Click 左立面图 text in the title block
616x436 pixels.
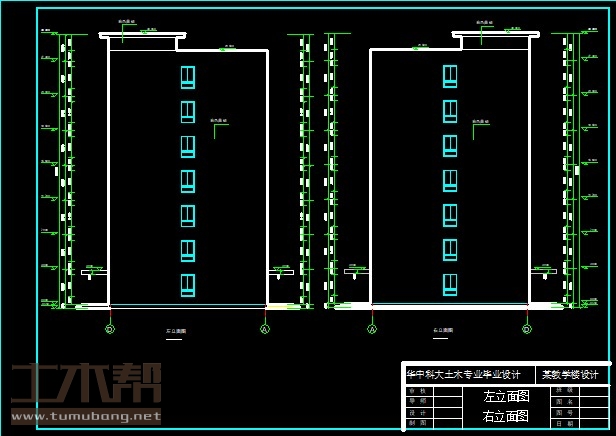click(x=506, y=396)
